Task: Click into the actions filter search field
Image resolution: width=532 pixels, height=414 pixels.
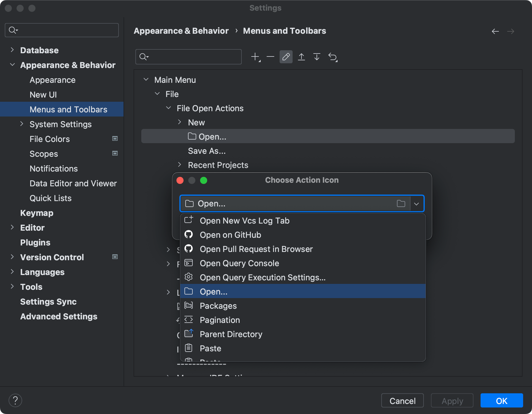Action: 189,57
